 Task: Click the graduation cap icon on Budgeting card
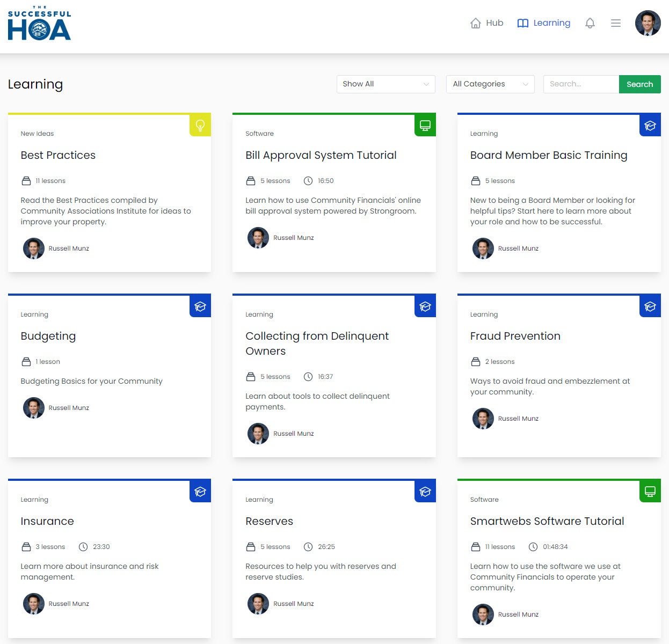click(x=200, y=306)
